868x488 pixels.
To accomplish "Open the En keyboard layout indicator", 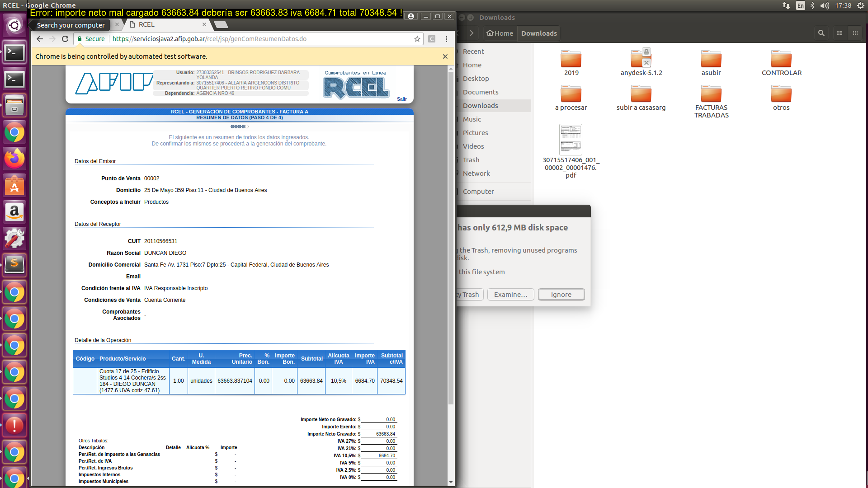I will click(801, 5).
